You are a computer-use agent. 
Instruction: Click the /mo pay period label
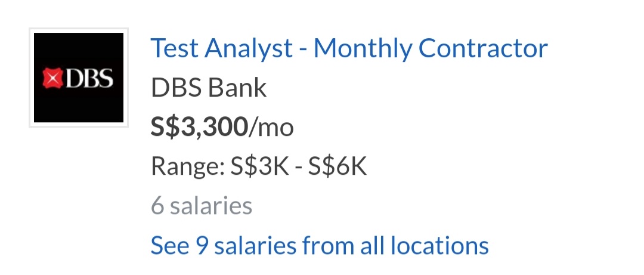click(271, 127)
